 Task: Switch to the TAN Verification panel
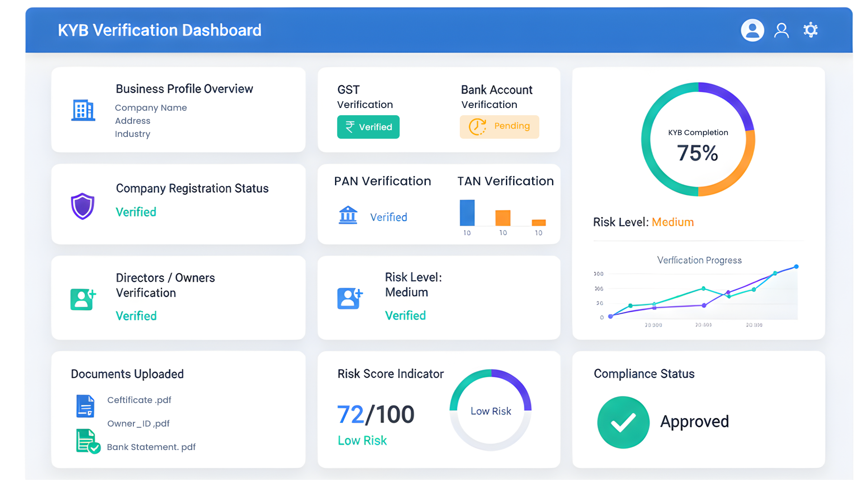[505, 181]
